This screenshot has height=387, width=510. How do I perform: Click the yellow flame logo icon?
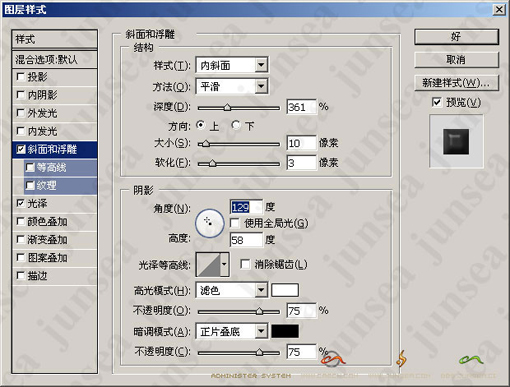coord(401,359)
